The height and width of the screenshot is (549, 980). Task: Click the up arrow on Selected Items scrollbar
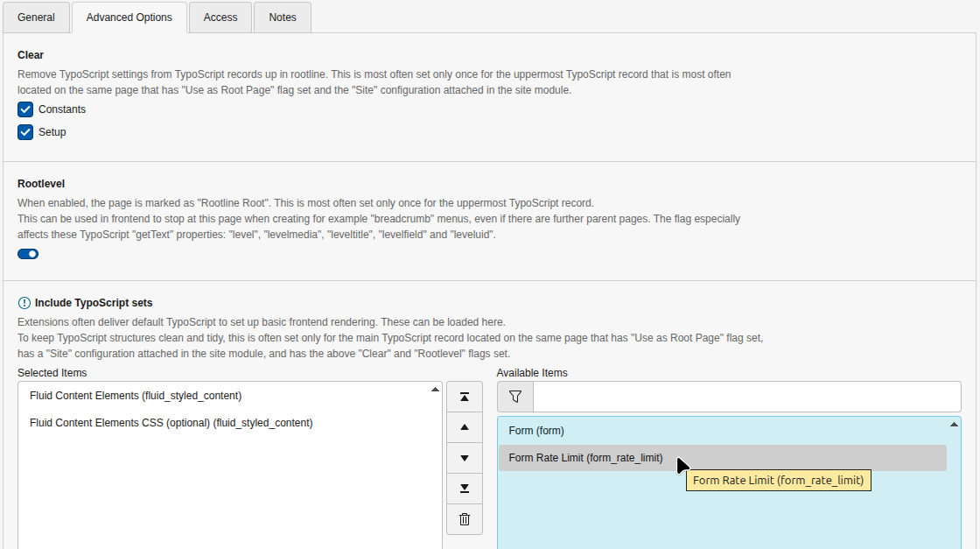[x=435, y=388]
